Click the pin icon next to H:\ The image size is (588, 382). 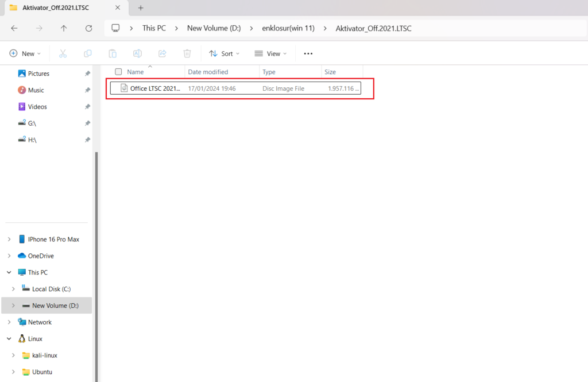click(87, 140)
